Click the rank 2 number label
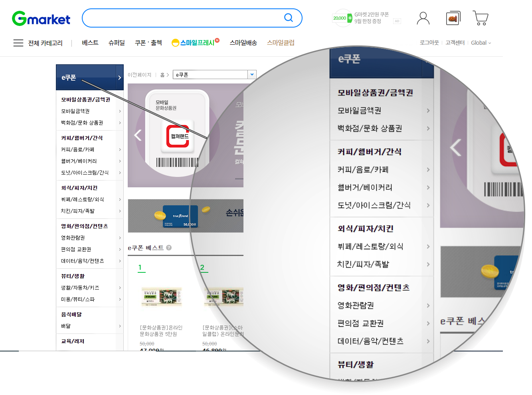This screenshot has width=532, height=395. [202, 268]
